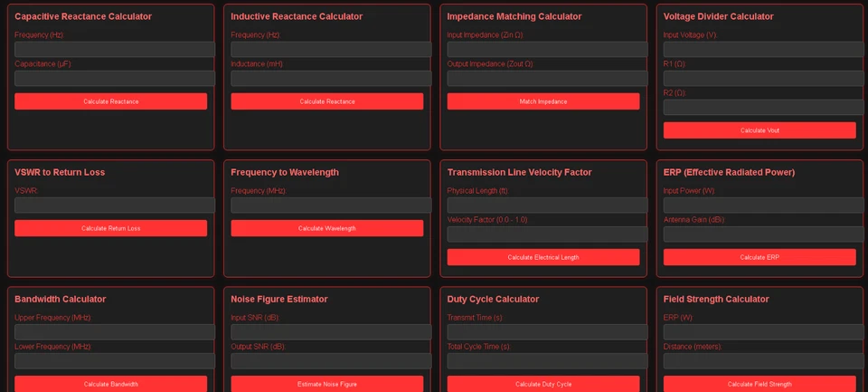The width and height of the screenshot is (868, 392).
Task: Click ERP (W) field in Field Strength Calculator
Action: (x=764, y=332)
